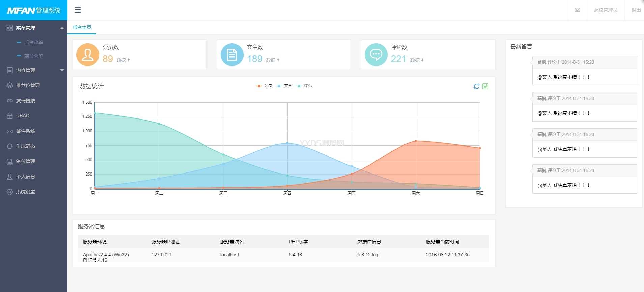Image resolution: width=644 pixels, height=292 pixels.
Task: Open 前台菜单 submenu link
Action: [x=33, y=56]
